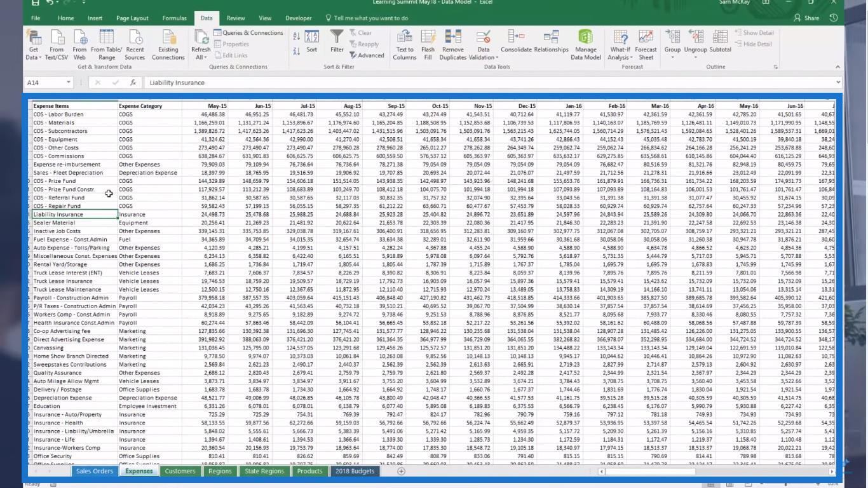
Task: Open the Review tab
Action: tap(235, 18)
